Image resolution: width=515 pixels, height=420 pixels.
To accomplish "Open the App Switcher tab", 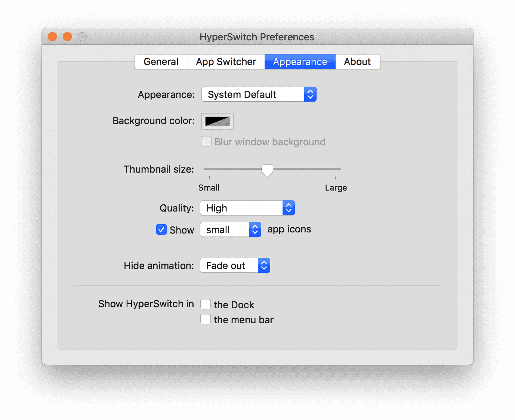I will click(226, 62).
